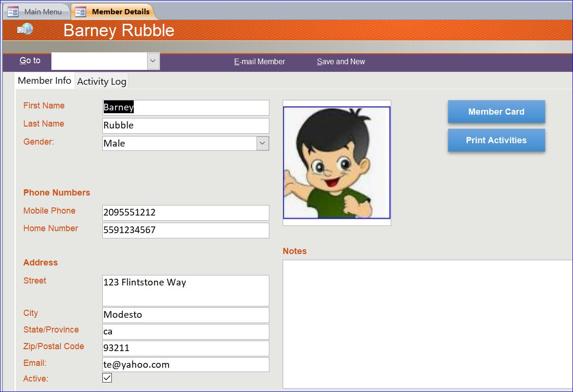
Task: Click the Street address field
Action: click(x=186, y=290)
